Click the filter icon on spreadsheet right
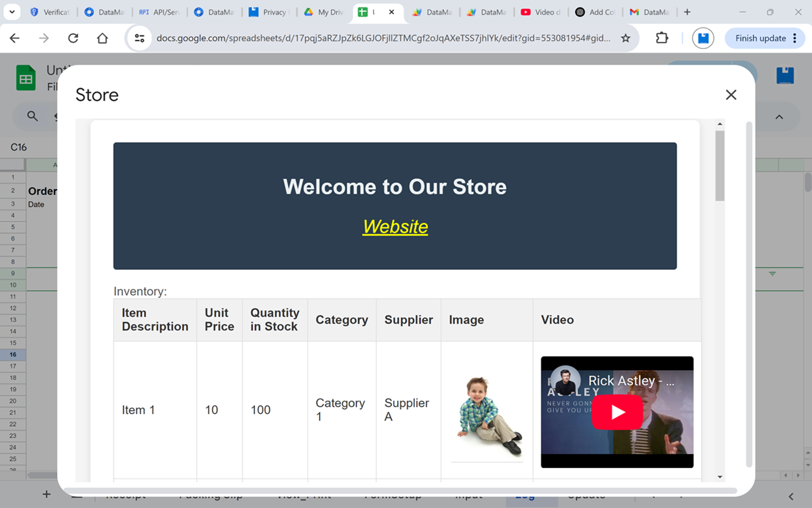Viewport: 812px width, 508px height. pyautogui.click(x=772, y=274)
